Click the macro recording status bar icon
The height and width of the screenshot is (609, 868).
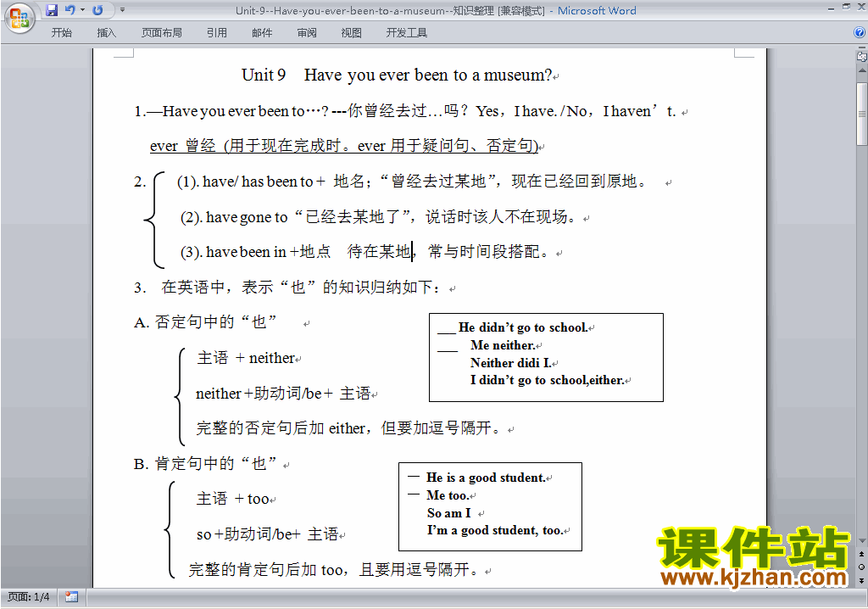[71, 597]
